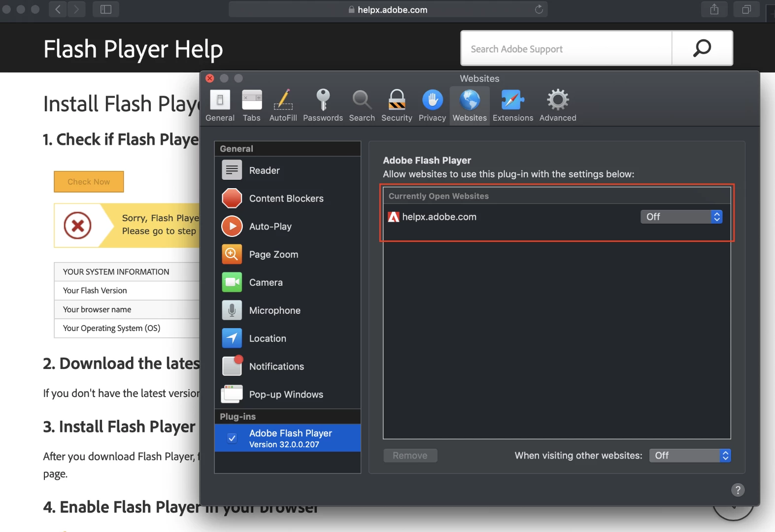Open the When visiting other websites dropdown
Viewport: 775px width, 532px height.
pos(690,456)
